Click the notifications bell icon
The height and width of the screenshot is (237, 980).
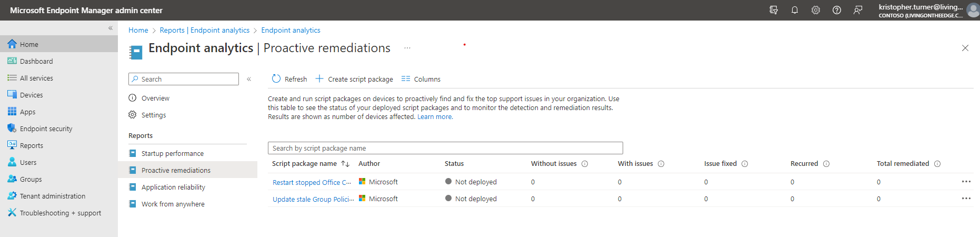click(x=795, y=10)
